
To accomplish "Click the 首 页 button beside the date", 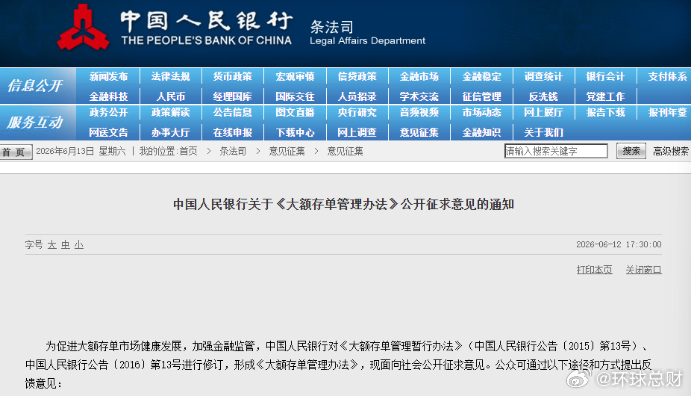I will coord(16,152).
